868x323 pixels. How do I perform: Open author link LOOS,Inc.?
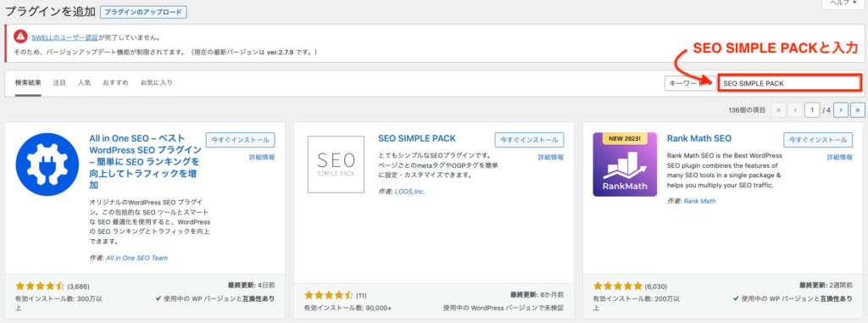409,192
